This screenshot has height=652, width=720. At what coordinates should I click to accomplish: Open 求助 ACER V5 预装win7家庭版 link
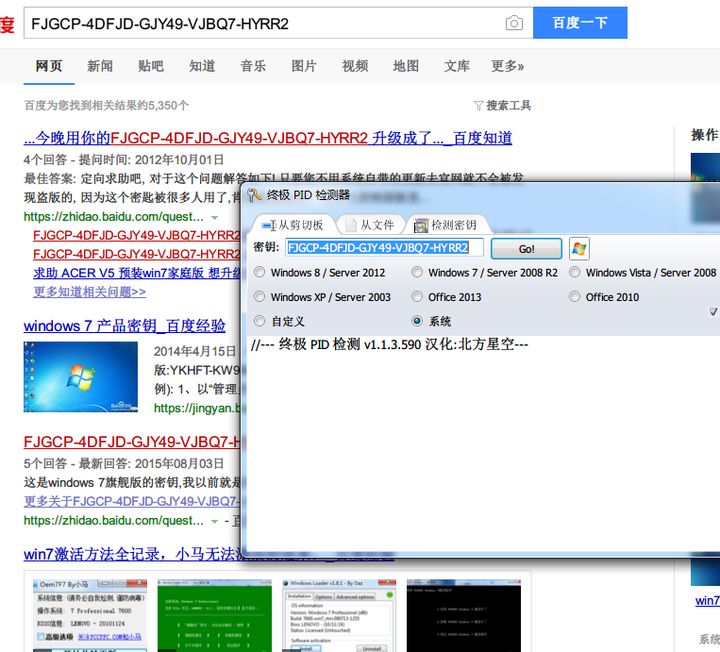(x=137, y=273)
